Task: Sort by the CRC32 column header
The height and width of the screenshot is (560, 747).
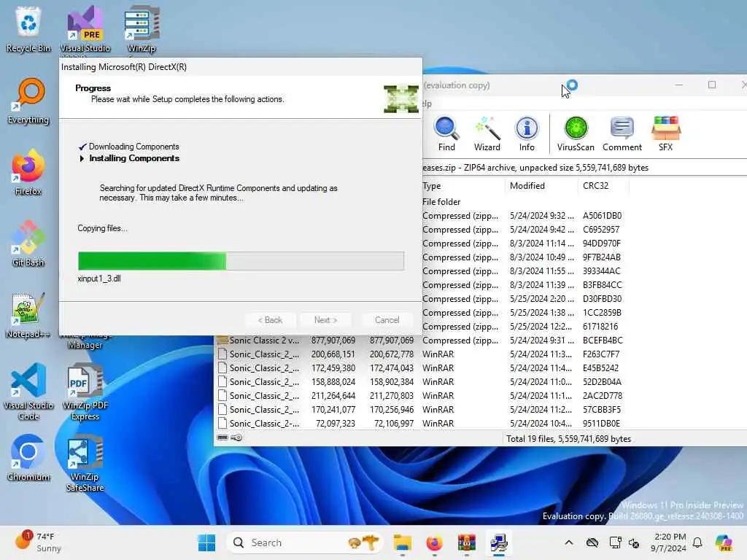Action: tap(602, 186)
